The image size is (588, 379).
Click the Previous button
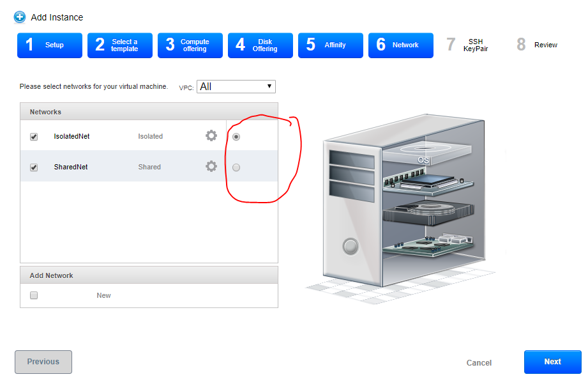click(x=43, y=362)
